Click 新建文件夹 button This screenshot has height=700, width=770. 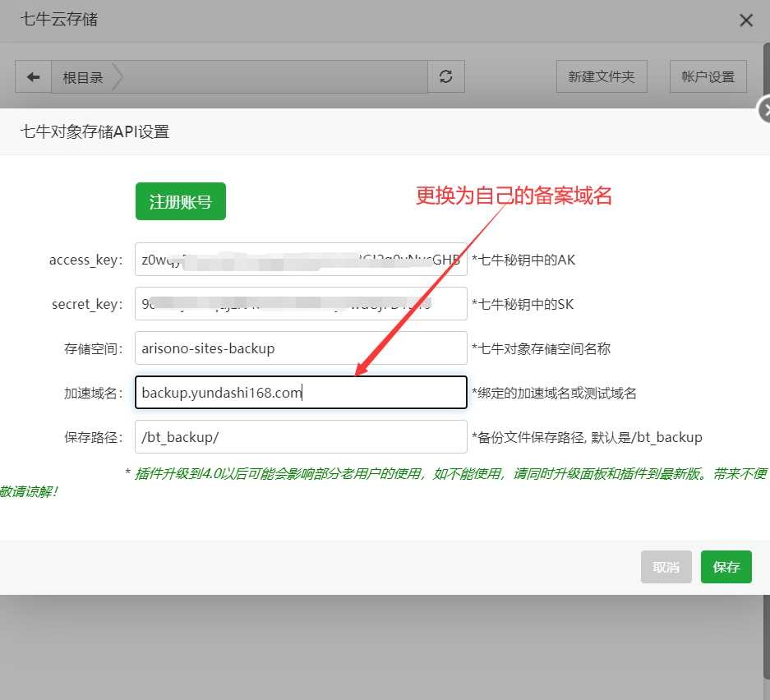coord(602,76)
